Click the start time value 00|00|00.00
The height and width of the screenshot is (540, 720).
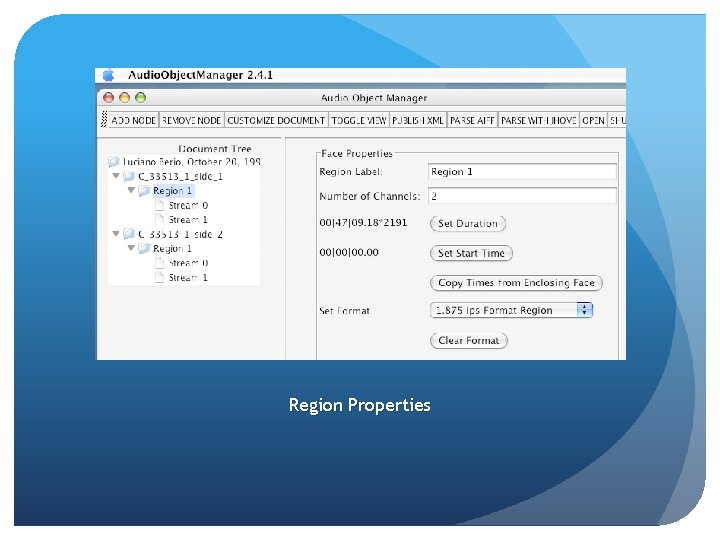coord(349,253)
